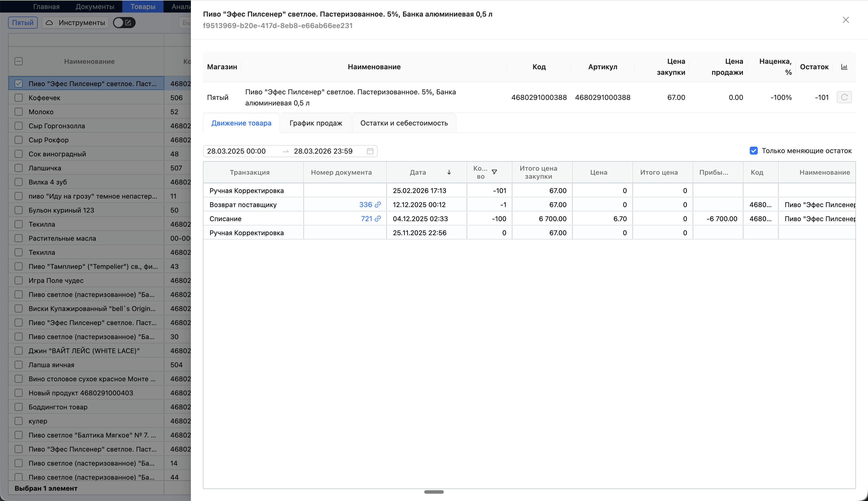Screen dimensions: 868x501
Task: Click the Сыр Рокфор product row
Action: pos(99,140)
